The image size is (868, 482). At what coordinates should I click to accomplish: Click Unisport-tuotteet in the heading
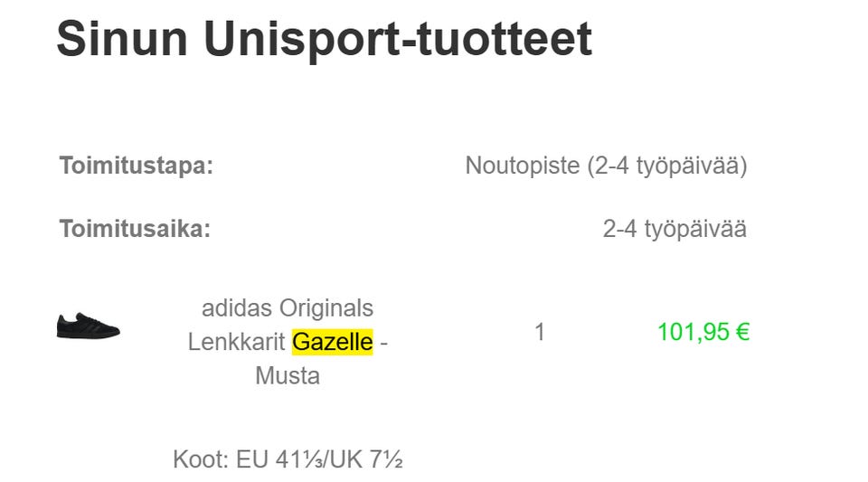(x=397, y=38)
